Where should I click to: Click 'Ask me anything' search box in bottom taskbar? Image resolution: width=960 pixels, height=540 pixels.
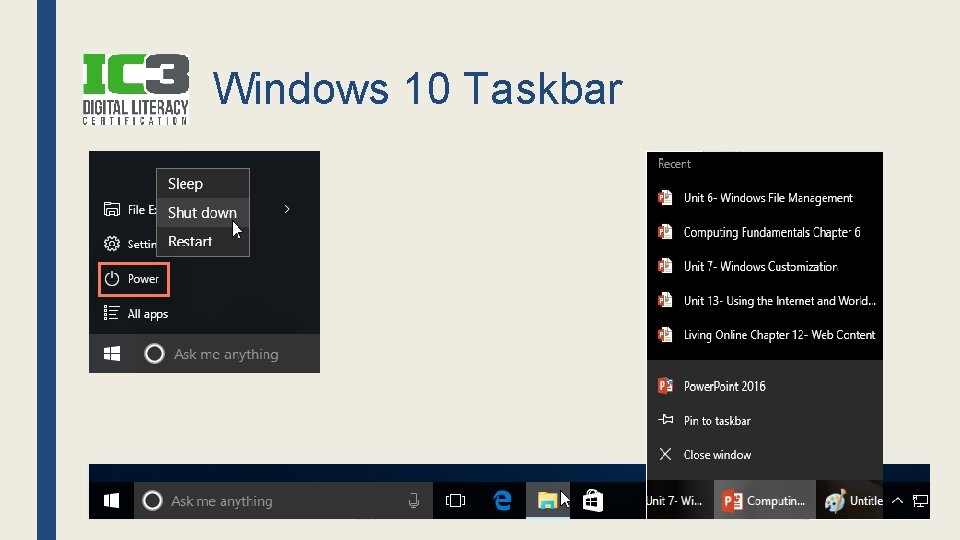tap(283, 501)
